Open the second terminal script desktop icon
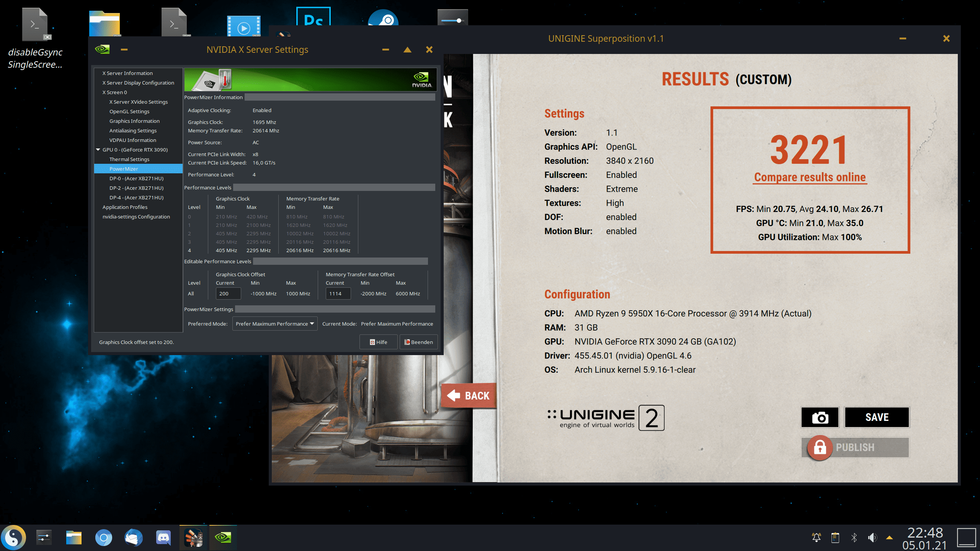980x551 pixels. pos(174,23)
